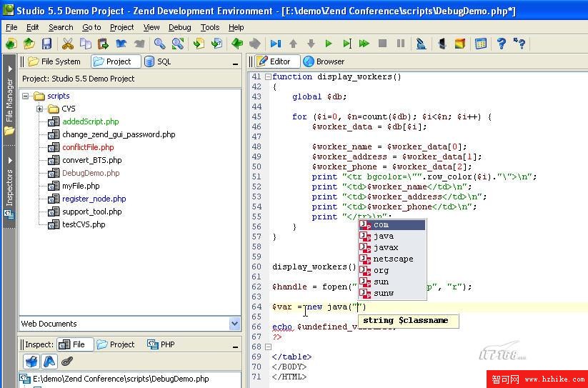Expand the File Manager side panel arrow
This screenshot has height=388, width=588.
tap(10, 69)
